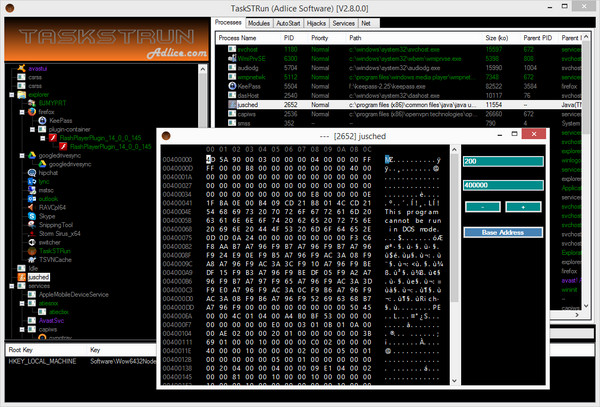Screen dimensions: 600x407
Task: Click HKEY_LOCAL_MACHINE in the bottom table
Action: coord(42,361)
